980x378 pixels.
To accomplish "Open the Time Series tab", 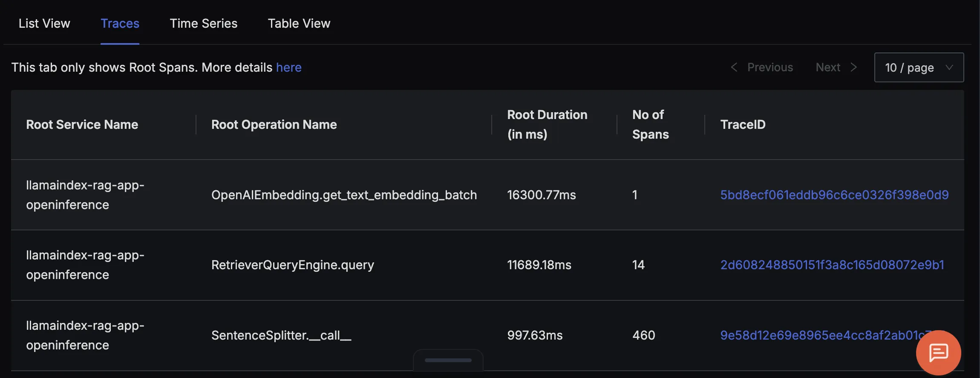I will point(204,23).
